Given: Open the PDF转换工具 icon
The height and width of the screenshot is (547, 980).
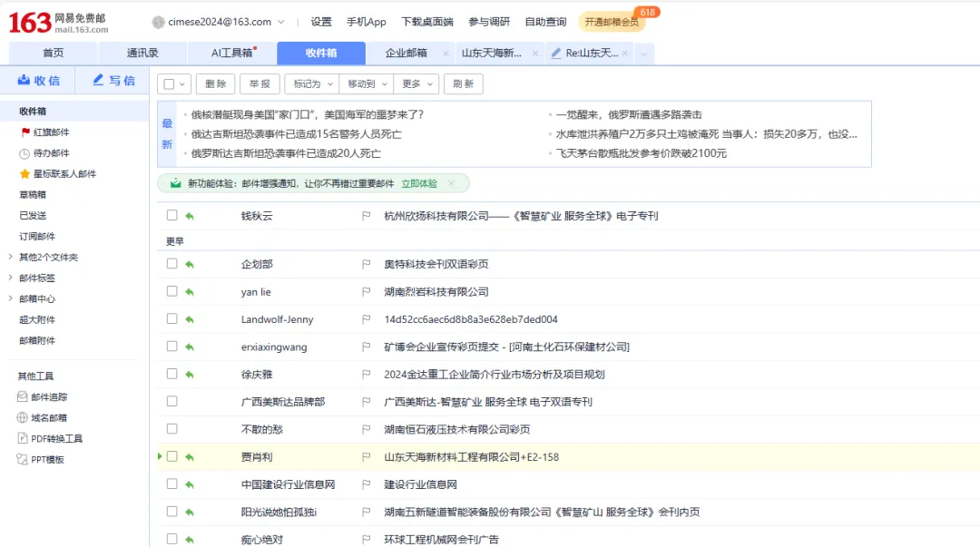Looking at the screenshot, I should [x=22, y=437].
